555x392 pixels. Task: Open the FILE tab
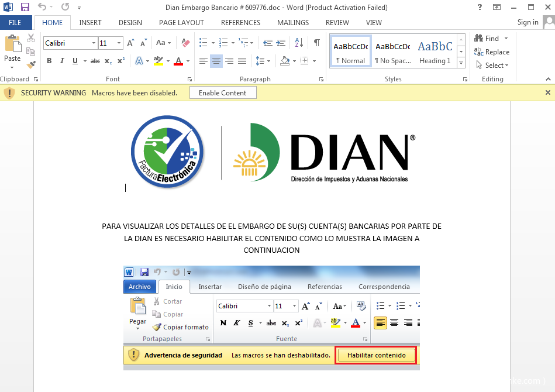[15, 23]
